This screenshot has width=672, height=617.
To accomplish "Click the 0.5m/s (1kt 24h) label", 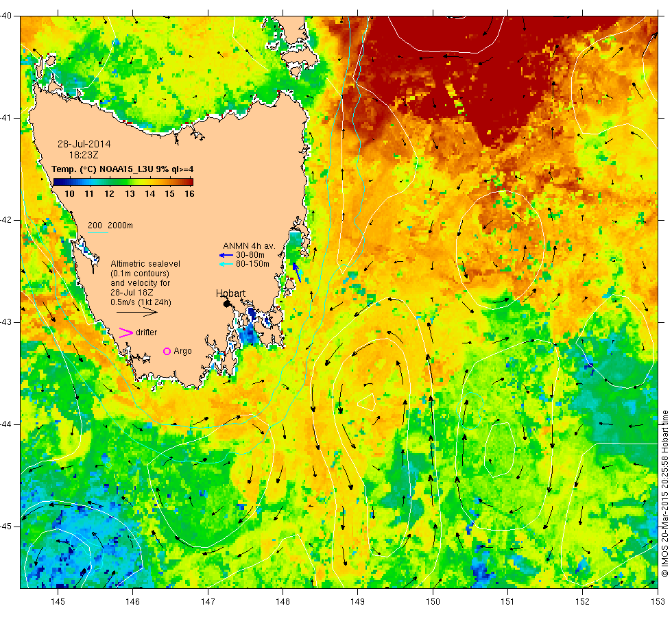I will click(141, 302).
